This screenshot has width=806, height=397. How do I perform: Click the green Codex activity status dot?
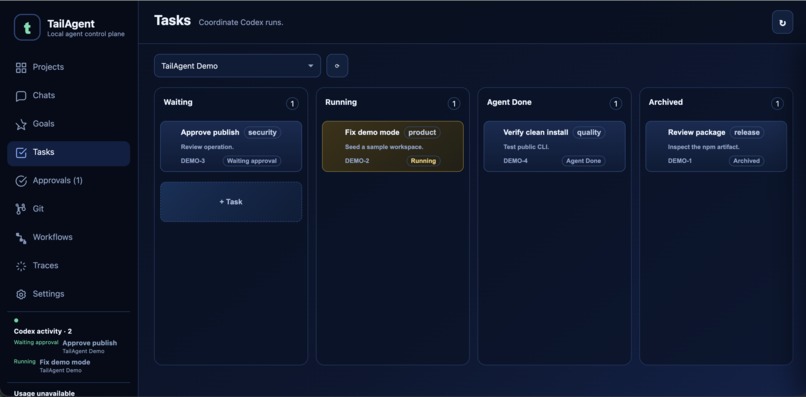(x=16, y=320)
